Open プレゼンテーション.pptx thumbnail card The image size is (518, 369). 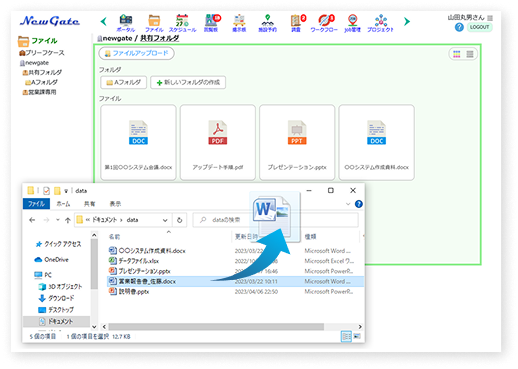297,143
